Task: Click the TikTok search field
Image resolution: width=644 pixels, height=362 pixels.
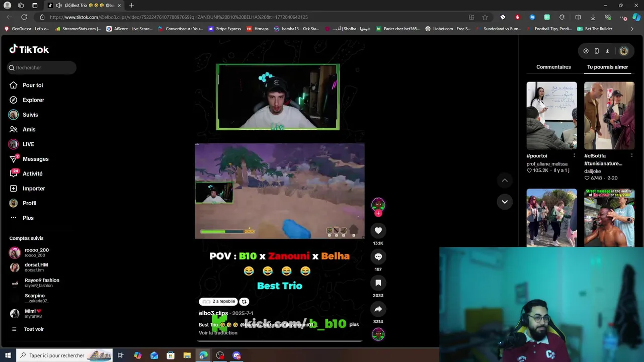Action: (42, 67)
